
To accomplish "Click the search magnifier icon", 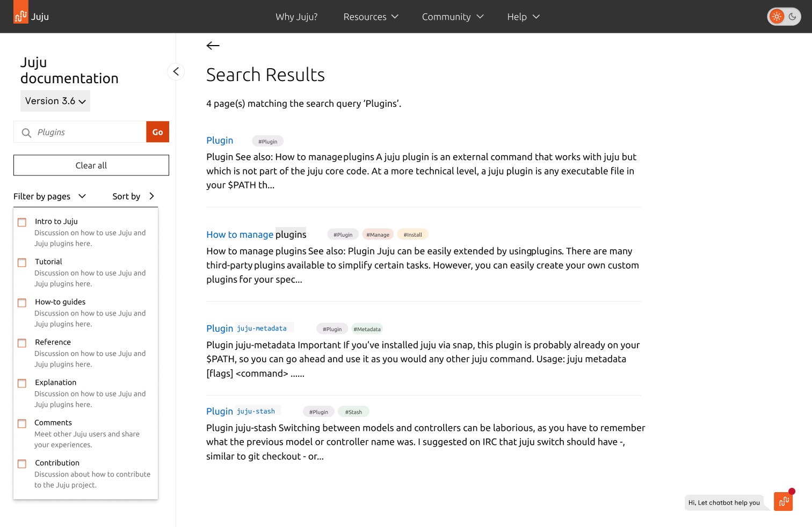I will 26,133.
